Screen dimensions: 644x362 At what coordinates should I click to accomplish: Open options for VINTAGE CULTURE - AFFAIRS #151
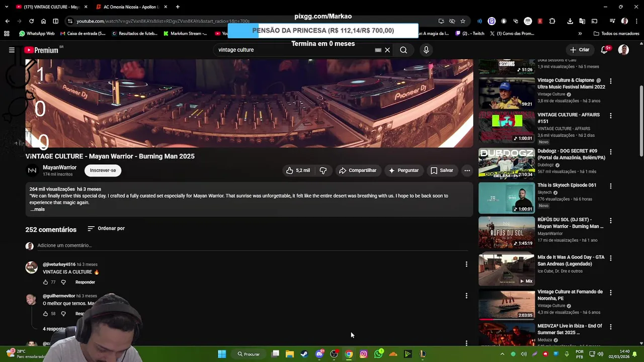[x=611, y=116]
